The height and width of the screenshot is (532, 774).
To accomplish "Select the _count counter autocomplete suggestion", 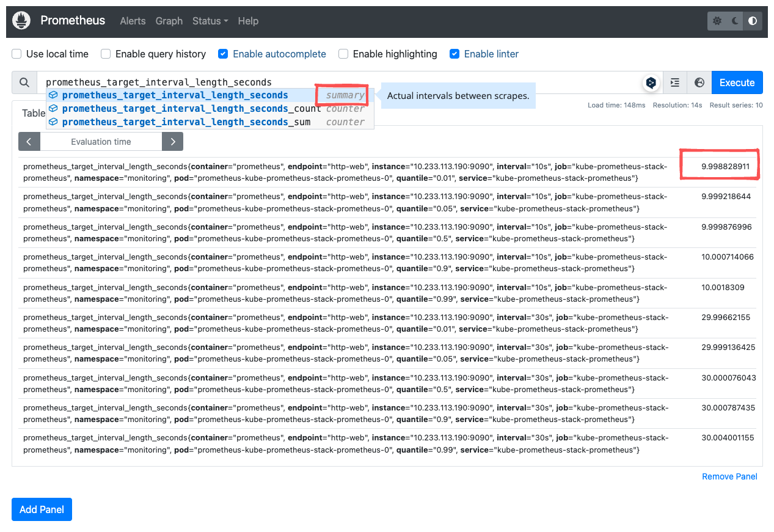I will click(x=210, y=109).
